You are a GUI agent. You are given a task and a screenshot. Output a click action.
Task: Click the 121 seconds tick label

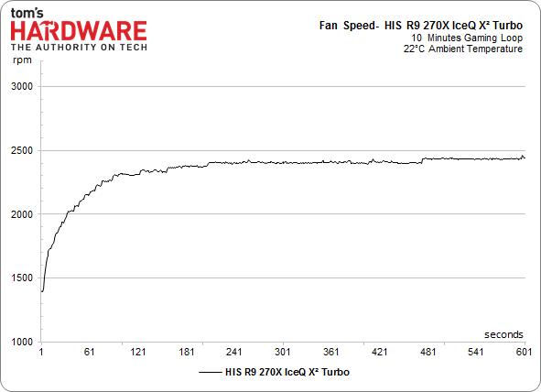point(137,352)
